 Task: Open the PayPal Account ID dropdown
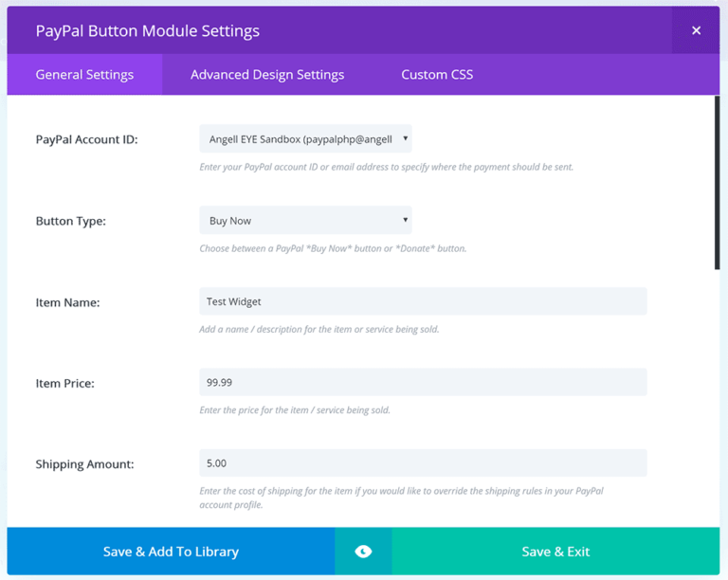(305, 138)
